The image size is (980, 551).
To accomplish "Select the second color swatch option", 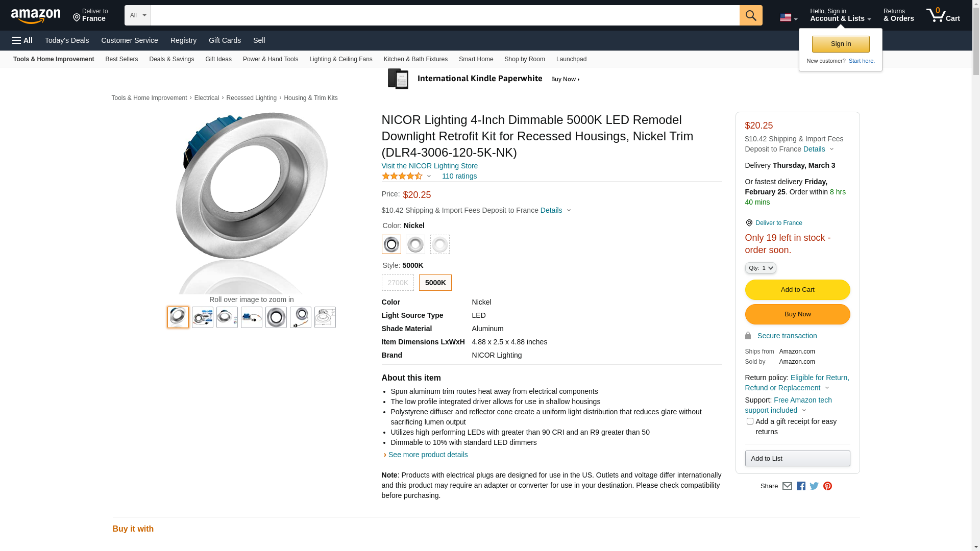I will pos(415,244).
